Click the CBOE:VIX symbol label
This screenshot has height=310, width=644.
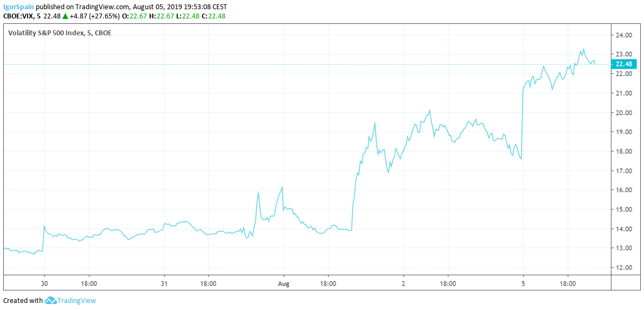click(18, 16)
